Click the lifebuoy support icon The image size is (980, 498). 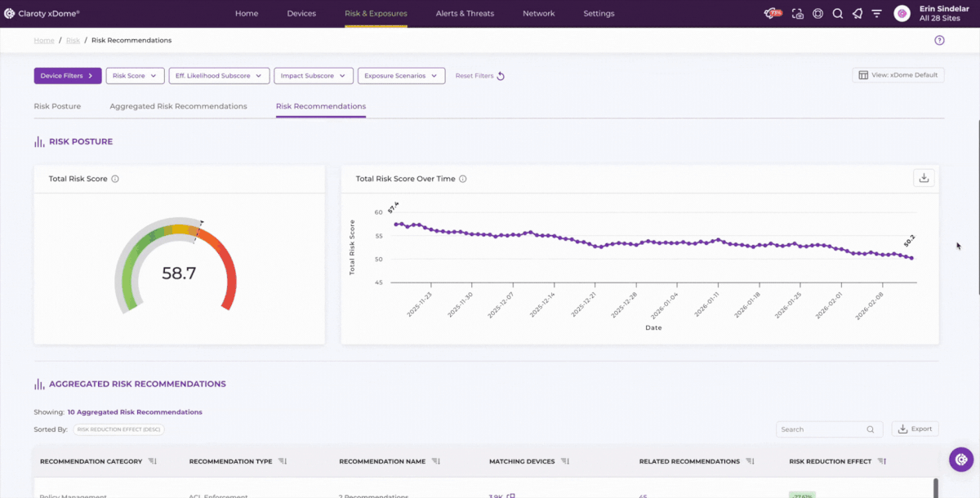pyautogui.click(x=817, y=14)
